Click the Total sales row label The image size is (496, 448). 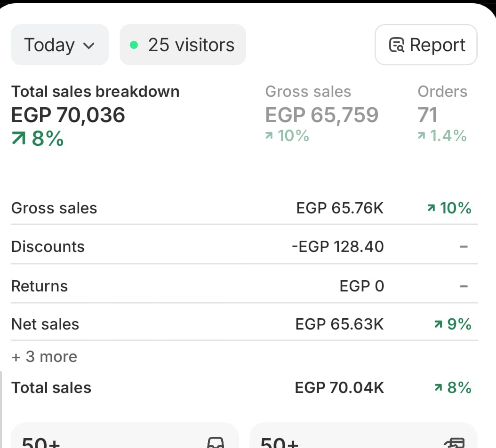pyautogui.click(x=51, y=388)
